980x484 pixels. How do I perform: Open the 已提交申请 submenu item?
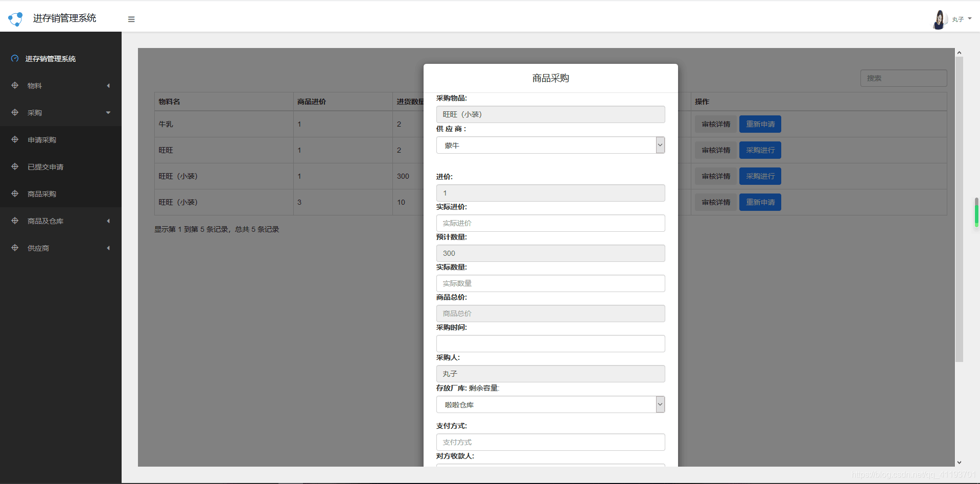(x=61, y=167)
